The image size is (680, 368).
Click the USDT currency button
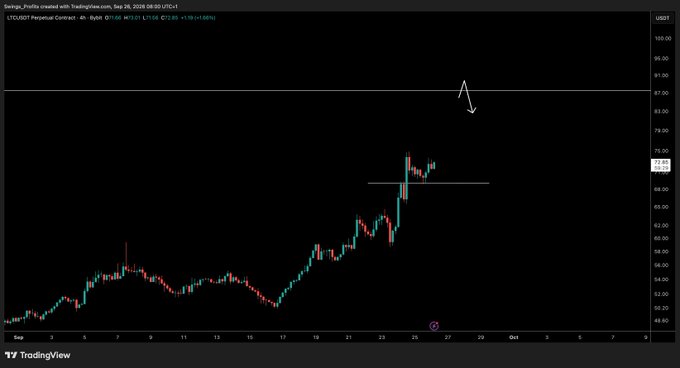click(x=662, y=18)
